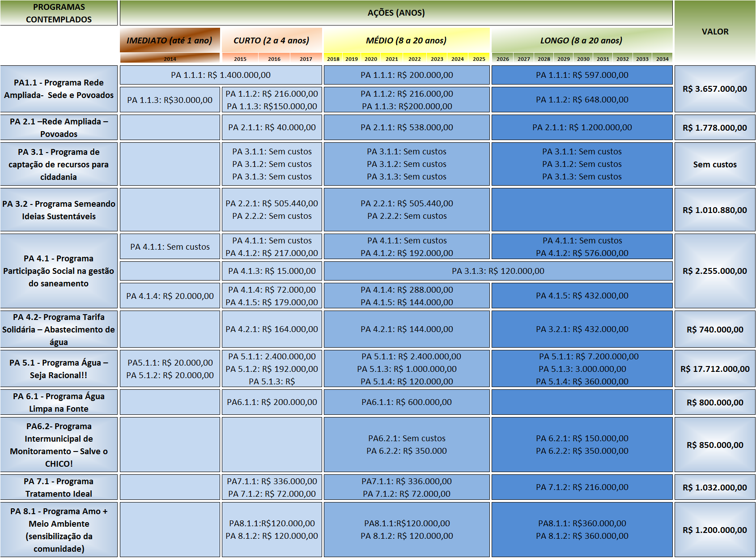The image size is (756, 558).
Task: Select total value R$ 17.712.000,00
Action: pyautogui.click(x=715, y=369)
